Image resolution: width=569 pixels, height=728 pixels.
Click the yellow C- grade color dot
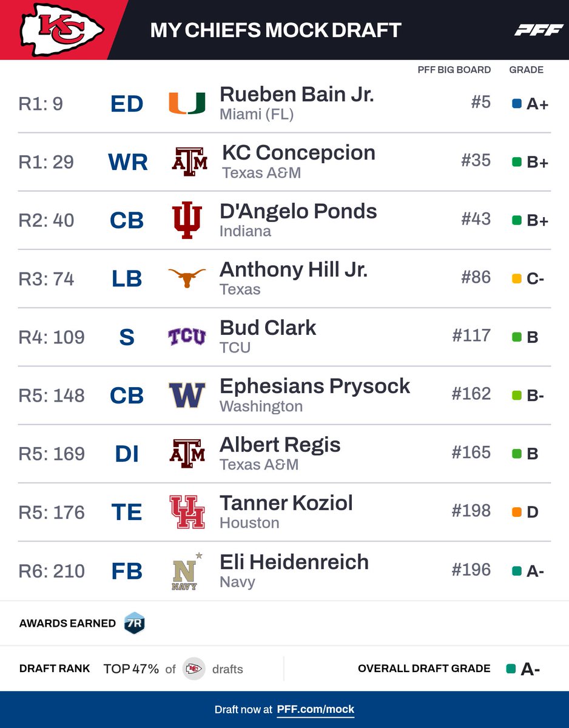click(517, 278)
